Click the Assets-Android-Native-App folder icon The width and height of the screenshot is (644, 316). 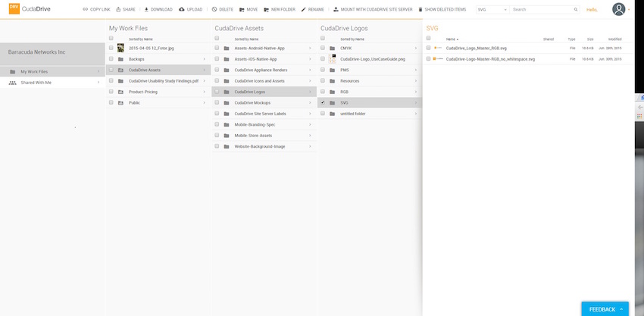pos(227,48)
